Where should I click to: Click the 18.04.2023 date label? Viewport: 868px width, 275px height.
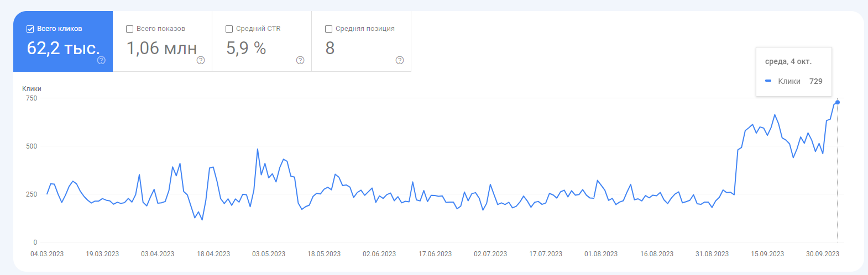tap(213, 254)
